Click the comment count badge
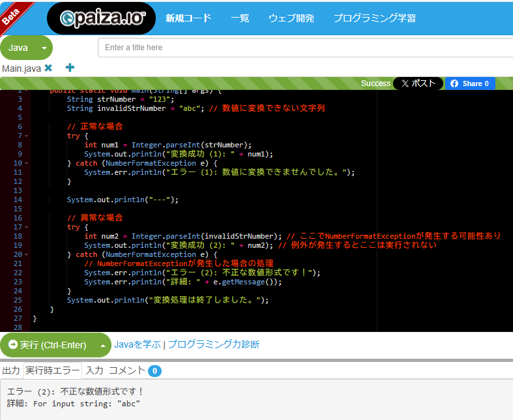This screenshot has width=513, height=420. (154, 370)
